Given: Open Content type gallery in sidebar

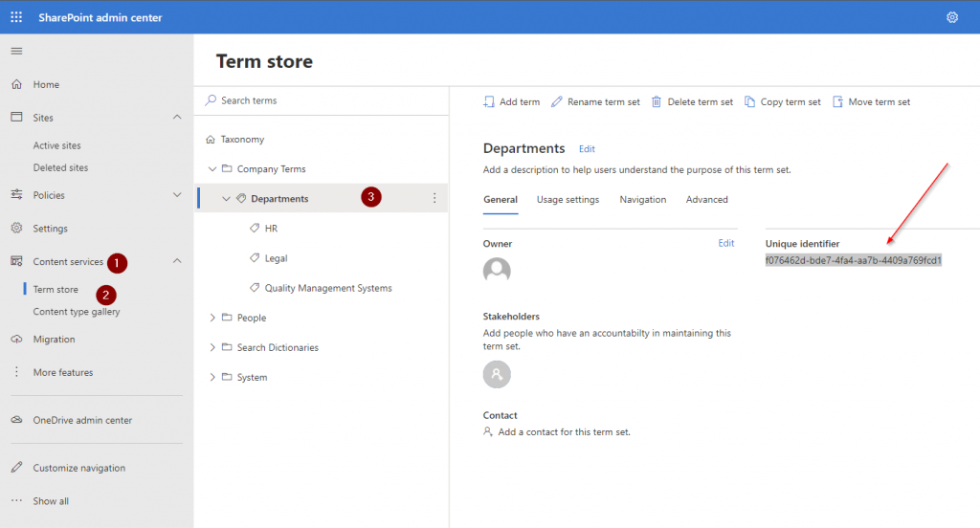Looking at the screenshot, I should pyautogui.click(x=76, y=312).
